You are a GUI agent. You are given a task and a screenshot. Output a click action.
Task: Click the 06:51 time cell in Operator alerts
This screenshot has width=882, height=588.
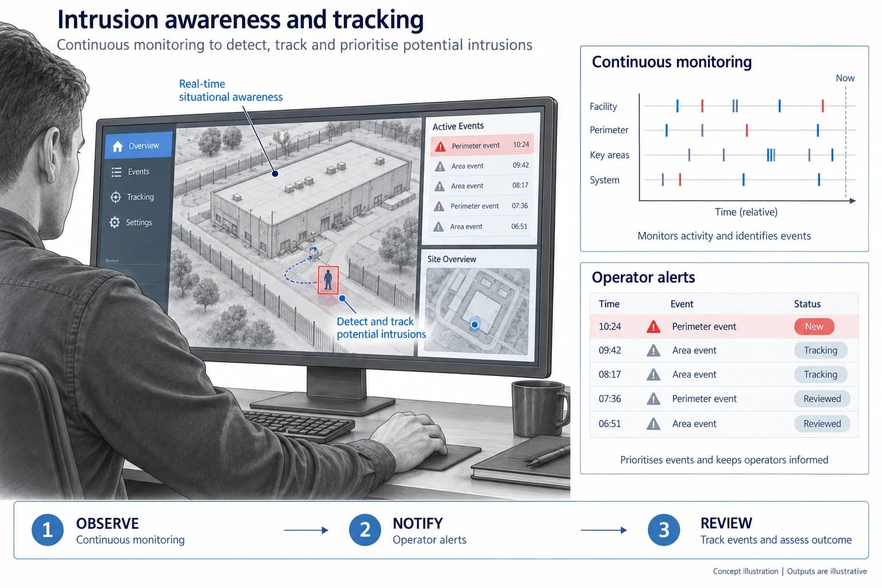click(x=610, y=424)
